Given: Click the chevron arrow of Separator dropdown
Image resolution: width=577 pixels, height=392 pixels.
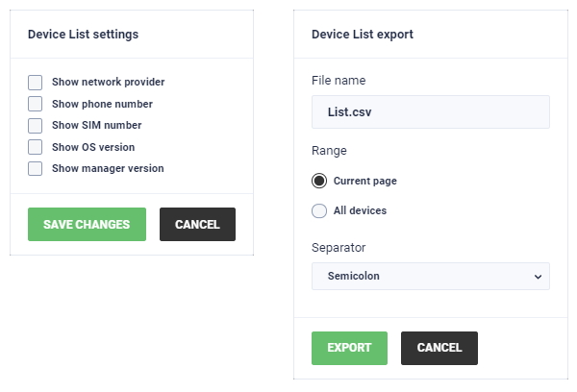Looking at the screenshot, I should tap(538, 277).
